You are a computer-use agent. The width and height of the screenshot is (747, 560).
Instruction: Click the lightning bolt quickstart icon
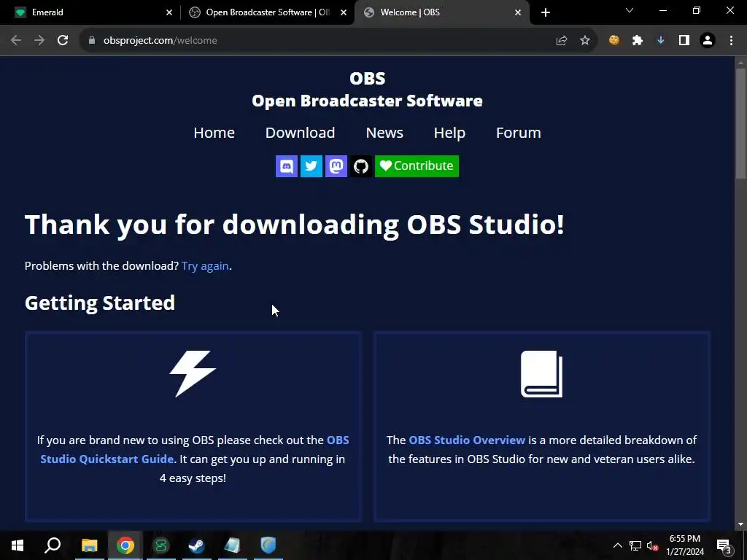[x=193, y=374]
